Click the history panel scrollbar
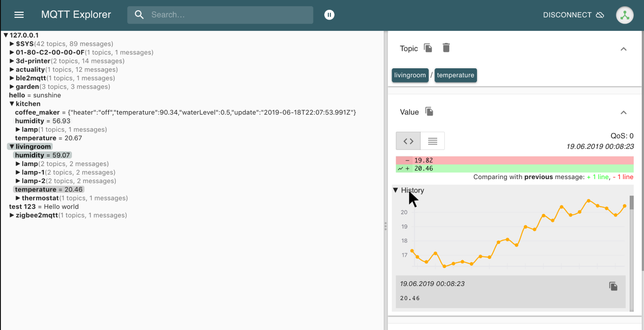The width and height of the screenshot is (644, 330). point(631,250)
